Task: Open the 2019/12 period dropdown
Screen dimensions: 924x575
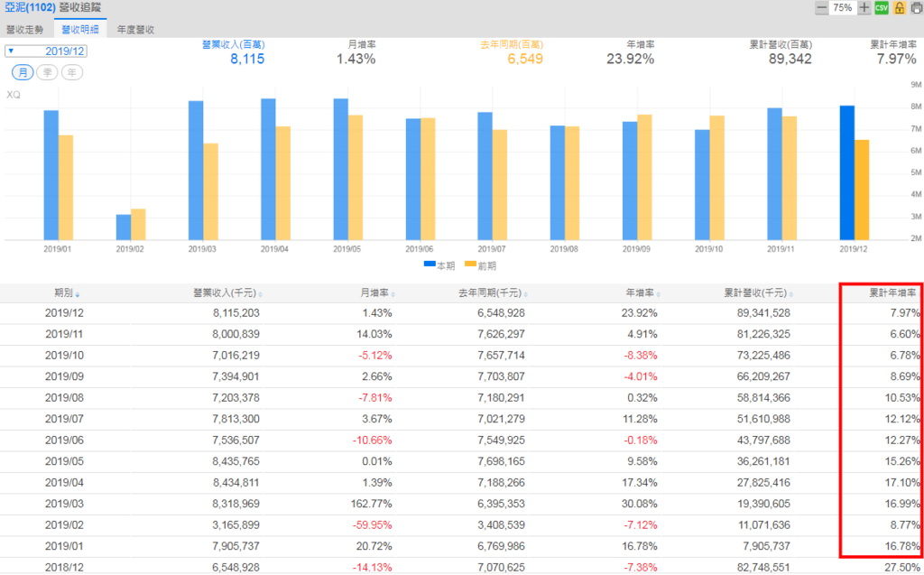Action: pyautogui.click(x=46, y=51)
